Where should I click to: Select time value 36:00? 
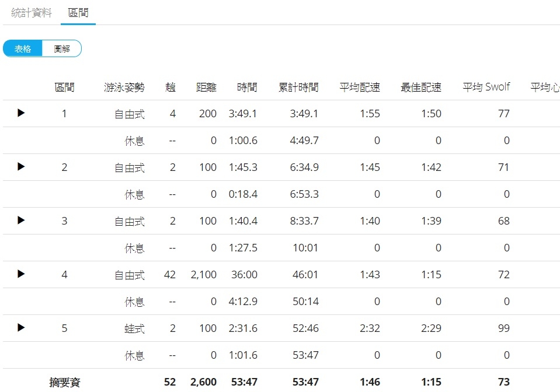point(244,275)
